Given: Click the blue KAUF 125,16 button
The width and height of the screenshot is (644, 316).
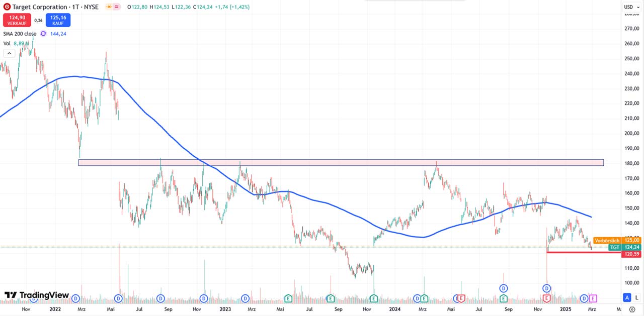Looking at the screenshot, I should coord(58,20).
